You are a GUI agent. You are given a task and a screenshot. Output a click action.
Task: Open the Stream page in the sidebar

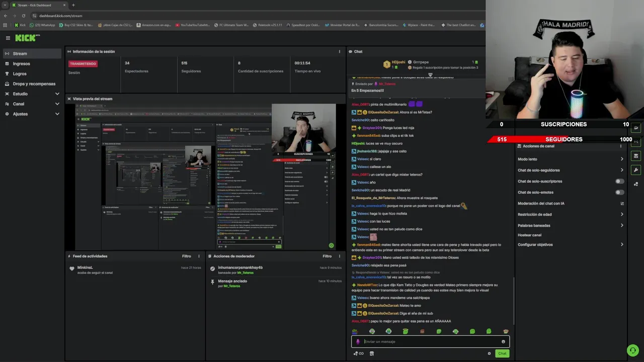[32, 53]
